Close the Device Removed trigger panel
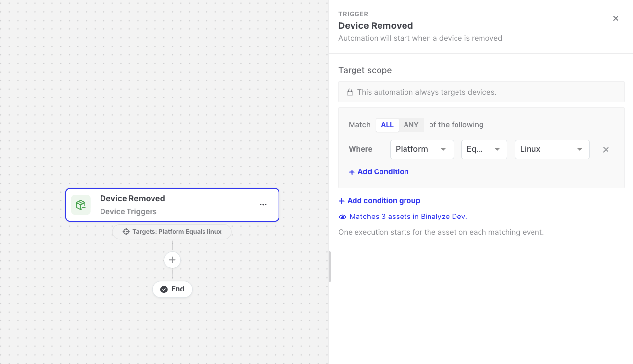This screenshot has height=364, width=633. click(x=616, y=18)
